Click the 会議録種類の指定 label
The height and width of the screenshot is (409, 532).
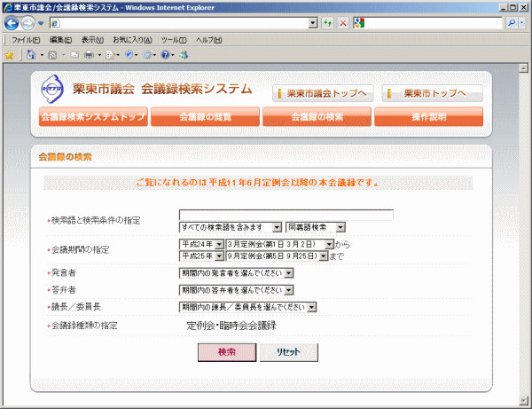click(84, 326)
